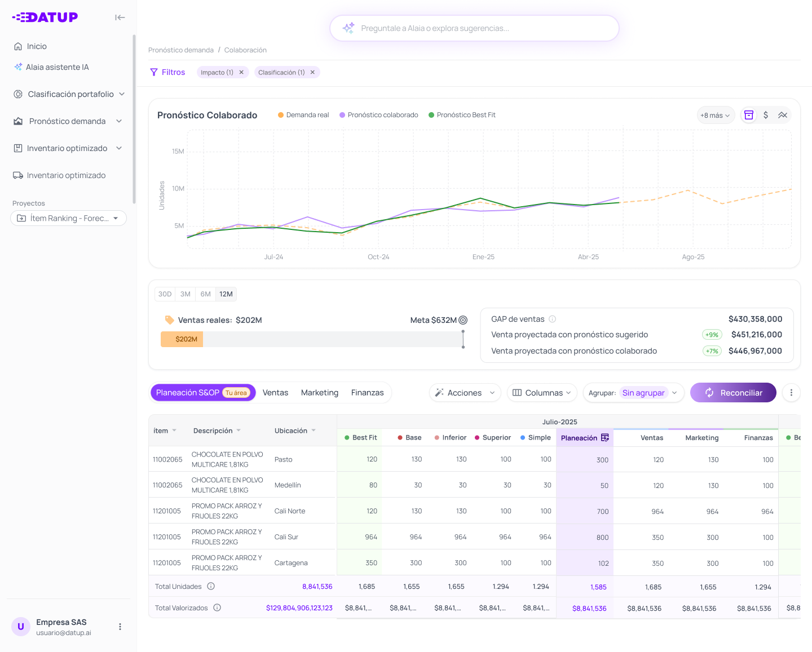Remove the Clasificación (1) filter chip
This screenshot has height=652, width=812.
312,72
